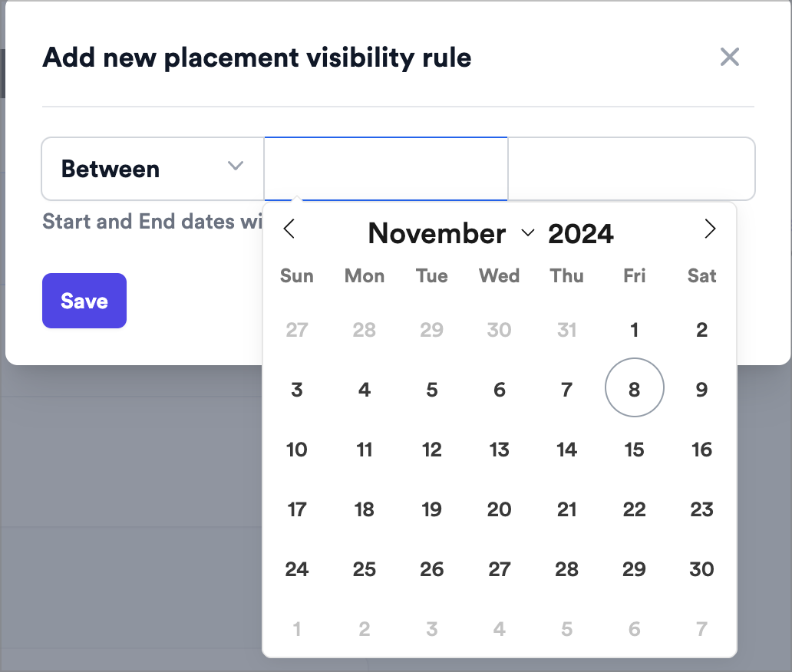Go to previous month in calendar
The image size is (792, 672).
[x=289, y=229]
